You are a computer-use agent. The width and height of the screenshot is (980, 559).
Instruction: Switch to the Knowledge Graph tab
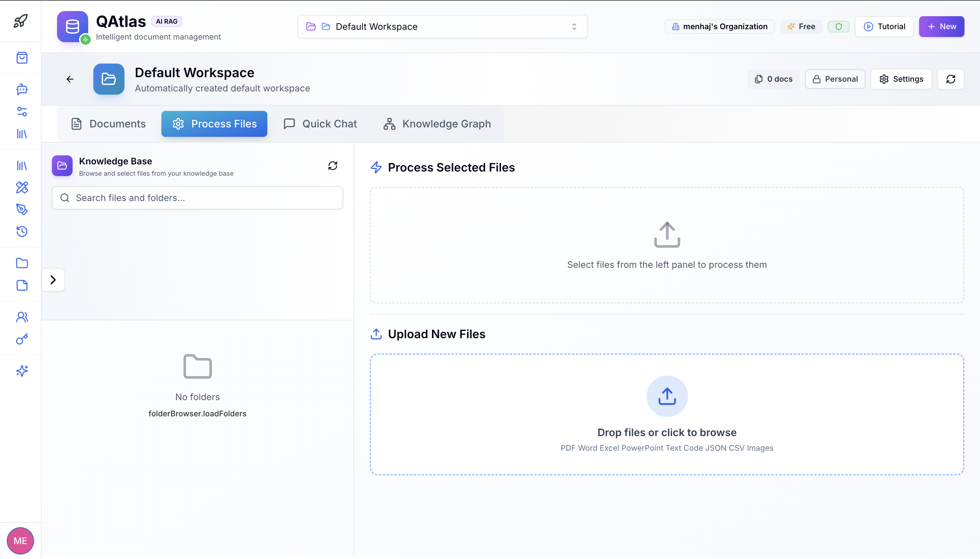(437, 124)
